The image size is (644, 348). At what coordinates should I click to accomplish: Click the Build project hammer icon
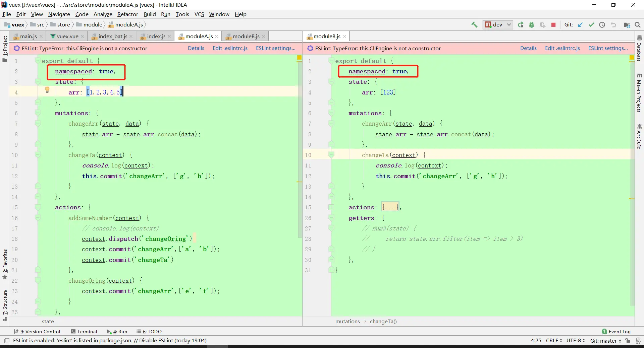474,25
